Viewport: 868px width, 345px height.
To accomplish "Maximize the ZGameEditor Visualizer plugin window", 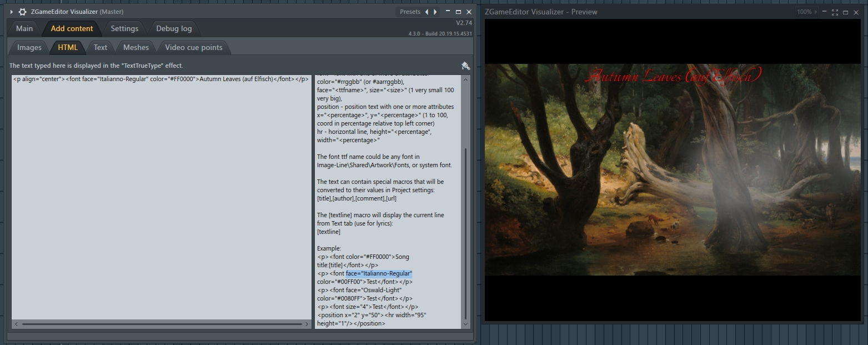I will [458, 12].
